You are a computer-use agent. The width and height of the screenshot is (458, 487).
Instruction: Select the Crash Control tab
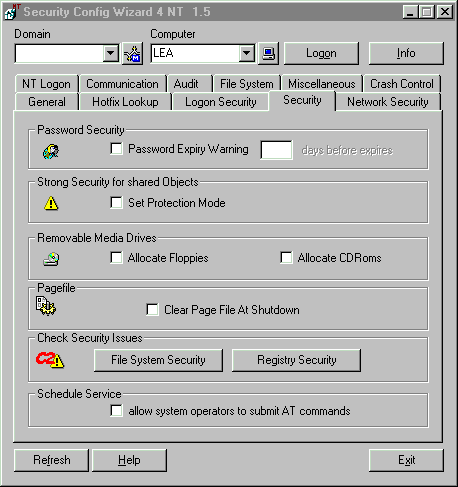(x=402, y=84)
